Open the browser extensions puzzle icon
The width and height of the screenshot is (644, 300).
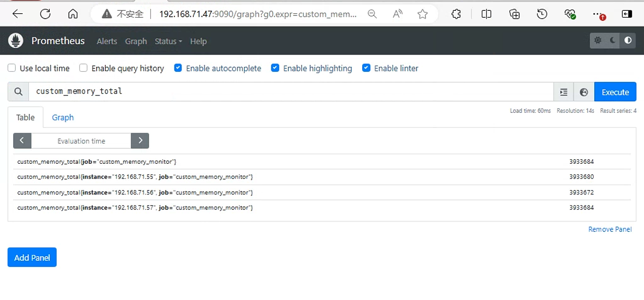[456, 14]
